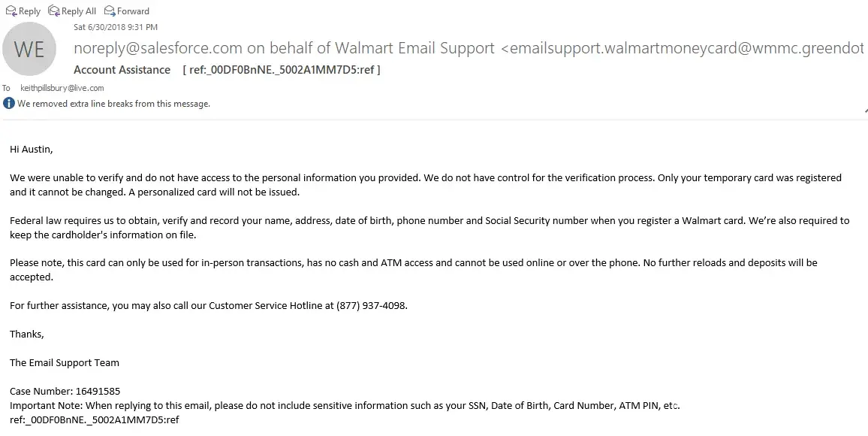The image size is (868, 436).
Task: Click the Reply All envelope icon
Action: pos(53,11)
